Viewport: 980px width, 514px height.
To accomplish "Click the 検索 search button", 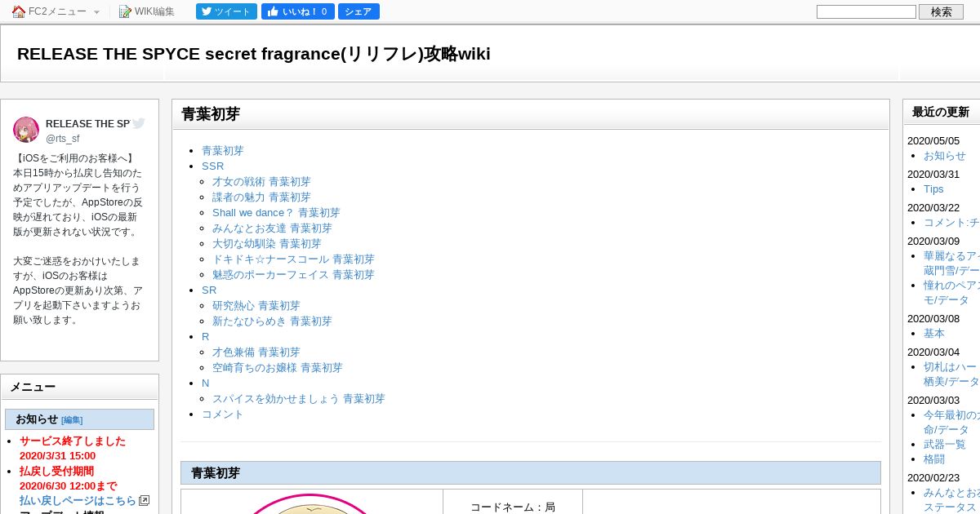I will (x=942, y=11).
